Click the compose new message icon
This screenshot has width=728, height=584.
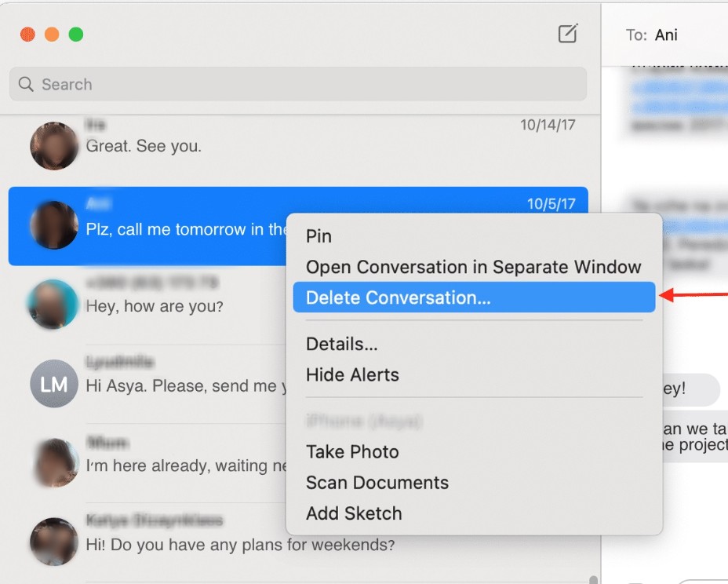(x=567, y=34)
